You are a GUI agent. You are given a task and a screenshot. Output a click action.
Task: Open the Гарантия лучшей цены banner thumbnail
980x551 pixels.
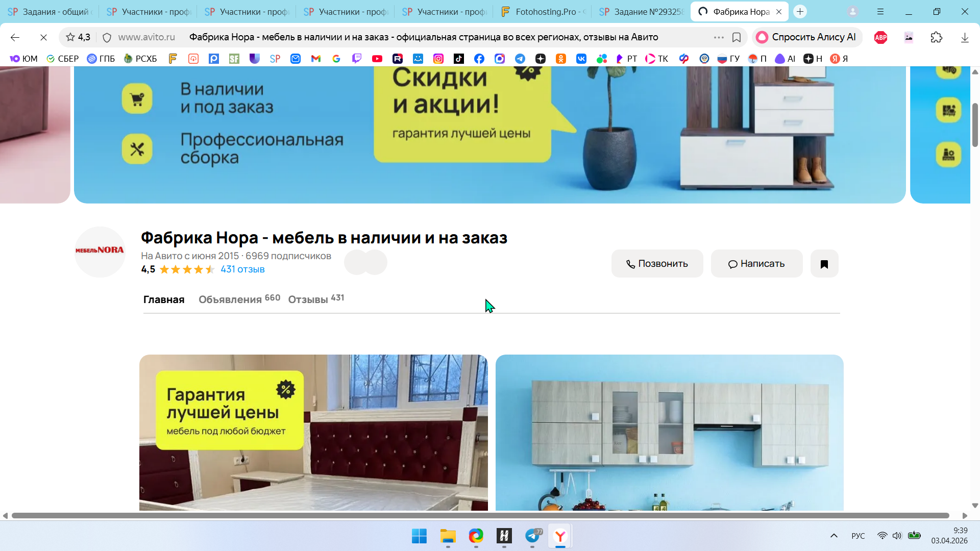click(313, 432)
